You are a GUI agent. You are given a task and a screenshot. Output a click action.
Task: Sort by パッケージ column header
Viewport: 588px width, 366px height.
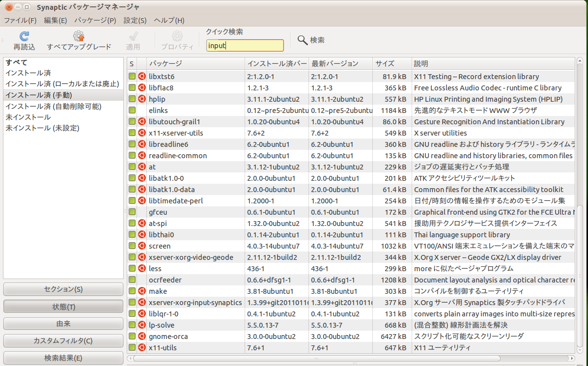click(196, 64)
